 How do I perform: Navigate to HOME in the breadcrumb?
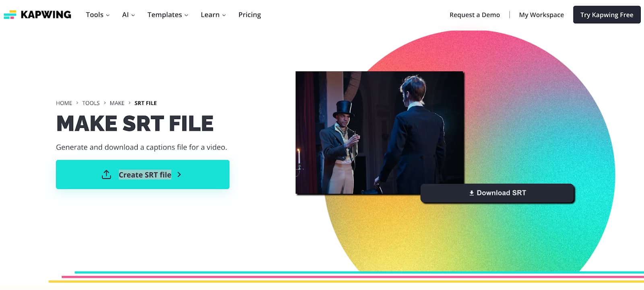[64, 103]
